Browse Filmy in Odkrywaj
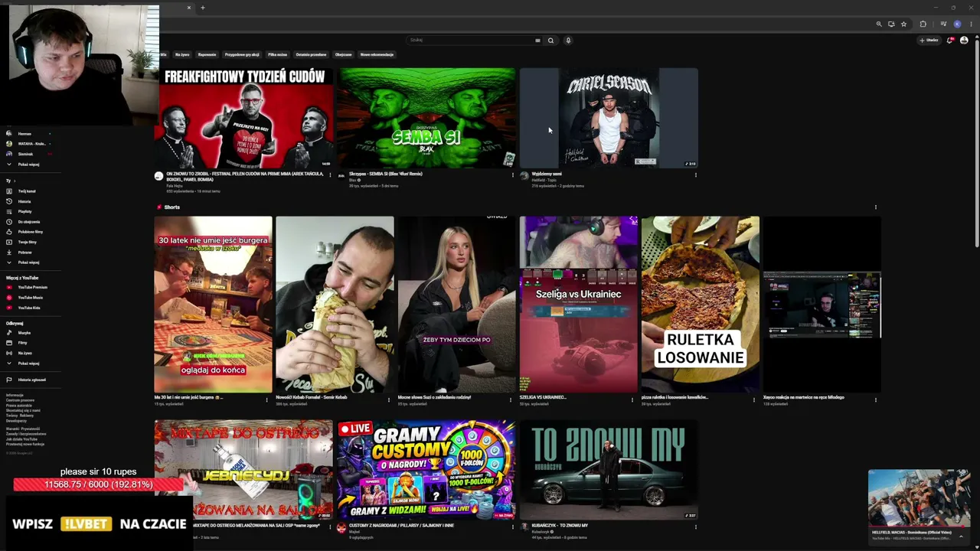The image size is (980, 551). pos(22,343)
